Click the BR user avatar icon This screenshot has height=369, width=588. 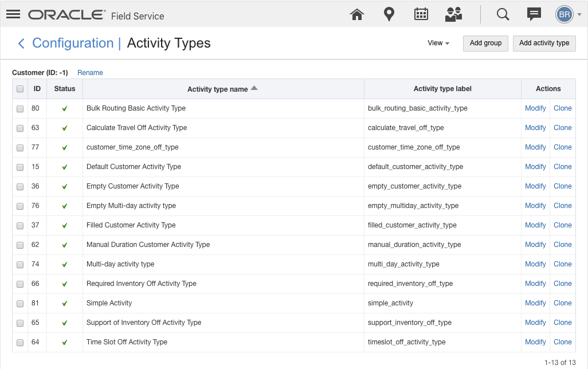pyautogui.click(x=563, y=14)
